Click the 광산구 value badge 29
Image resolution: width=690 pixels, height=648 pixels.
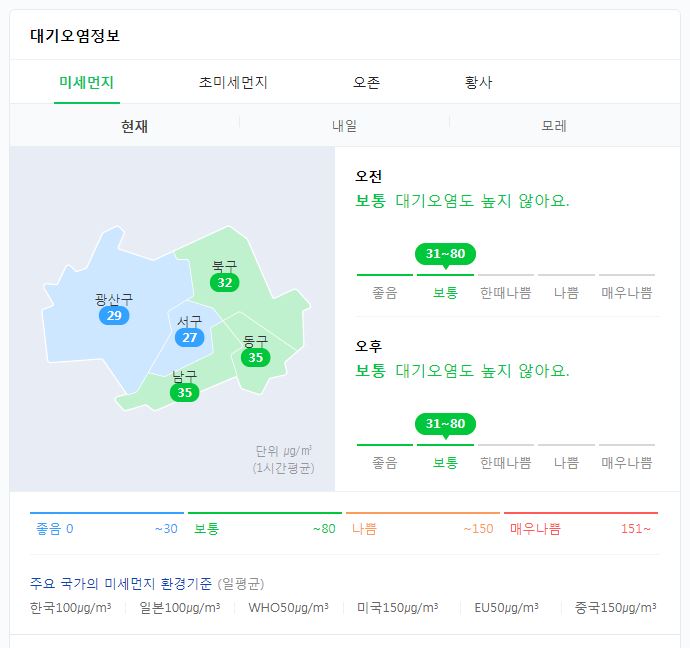pos(114,315)
